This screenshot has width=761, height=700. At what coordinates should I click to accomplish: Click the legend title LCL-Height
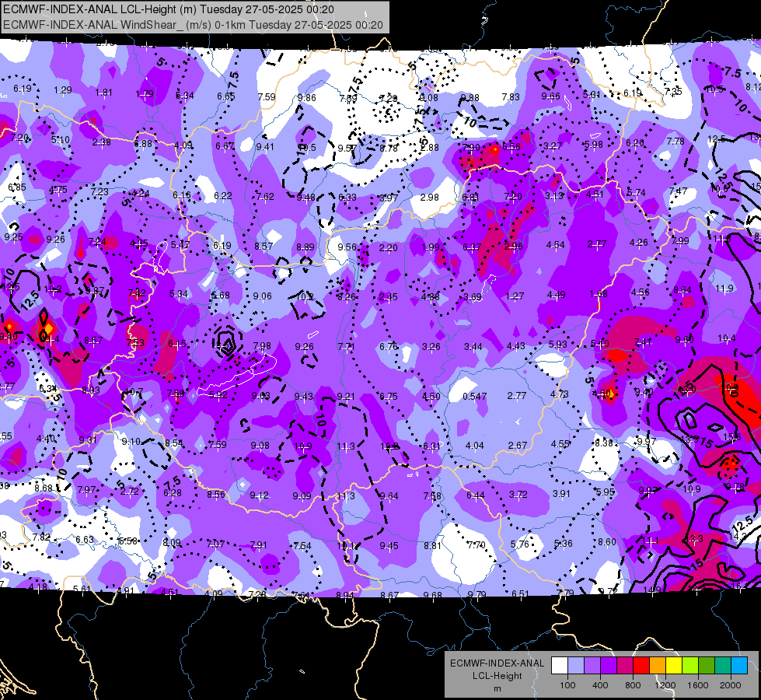(497, 676)
